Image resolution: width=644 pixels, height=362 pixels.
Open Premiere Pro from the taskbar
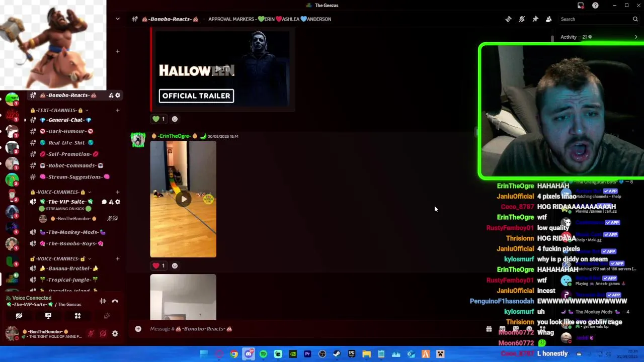tap(307, 354)
